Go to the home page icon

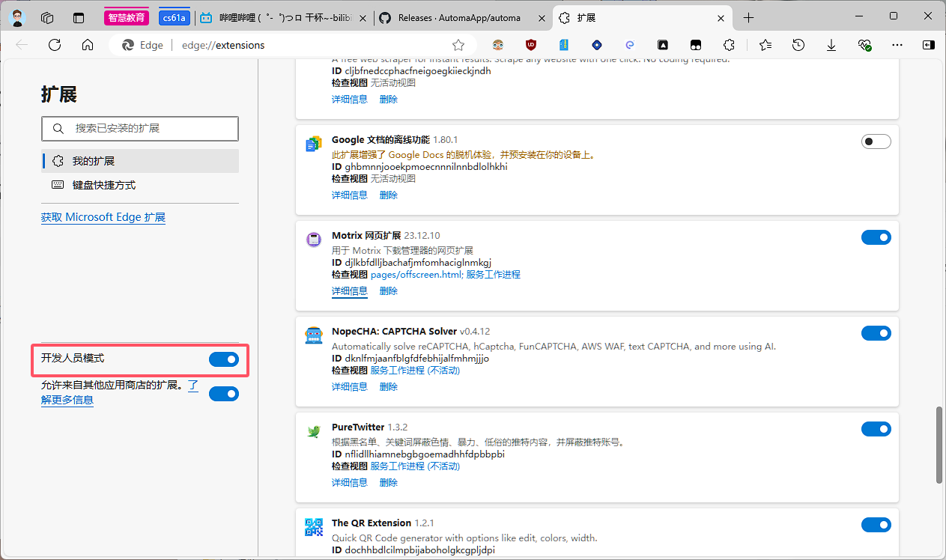(x=88, y=45)
